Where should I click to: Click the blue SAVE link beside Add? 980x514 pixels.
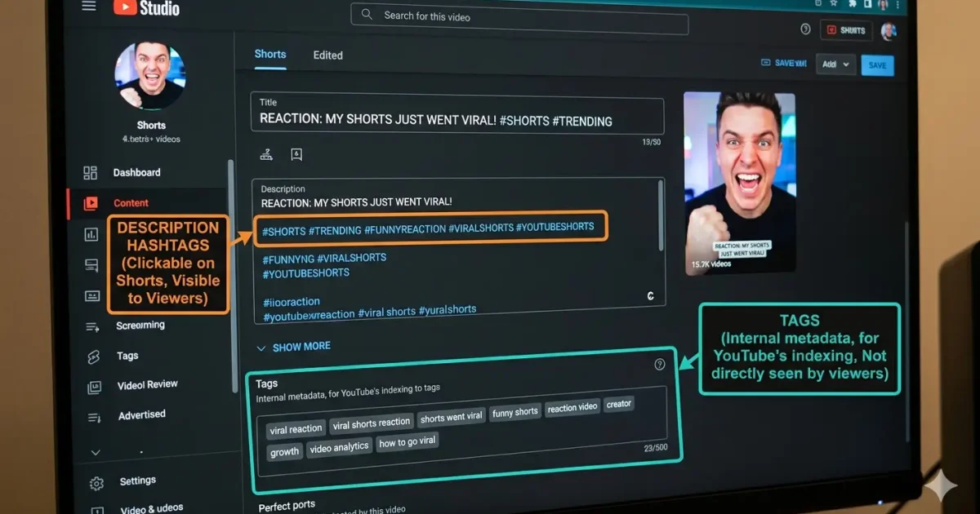[x=783, y=63]
